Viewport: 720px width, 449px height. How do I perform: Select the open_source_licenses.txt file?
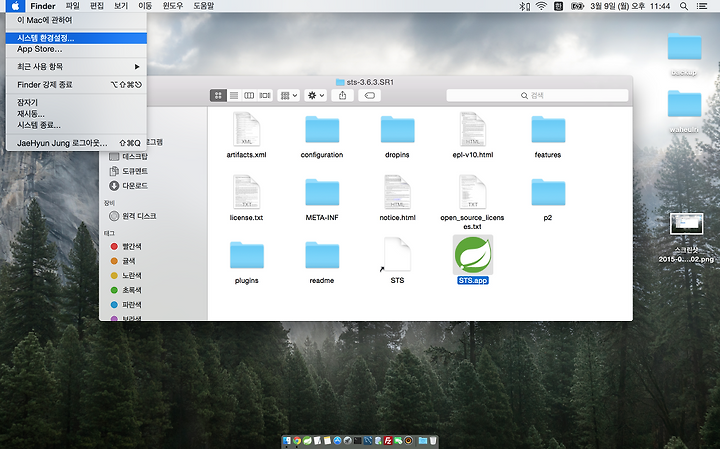[473, 192]
